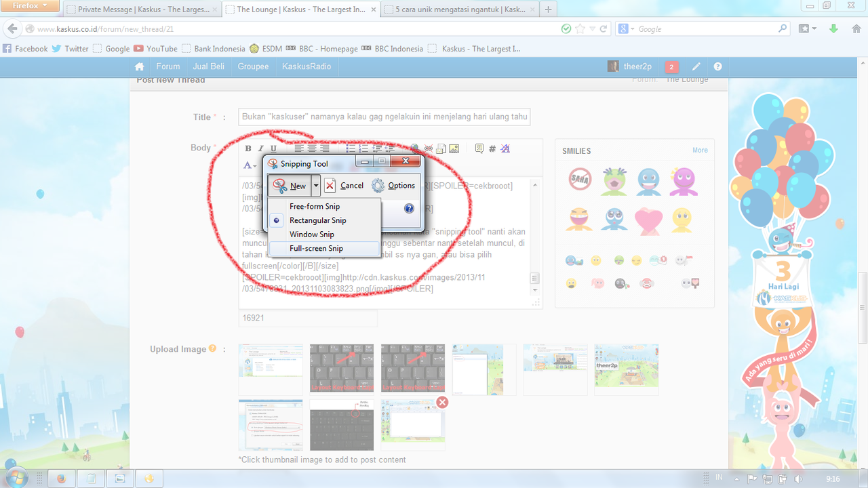Open the URL bar history dropdown

click(593, 29)
